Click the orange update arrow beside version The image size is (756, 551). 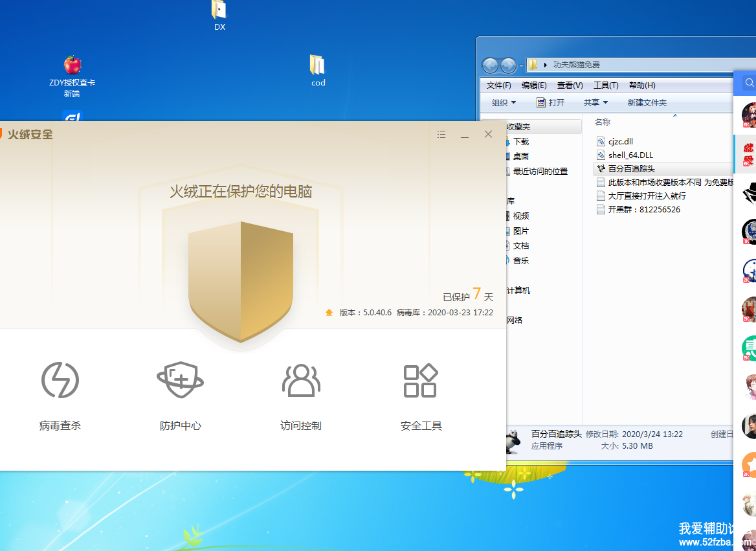(x=329, y=313)
